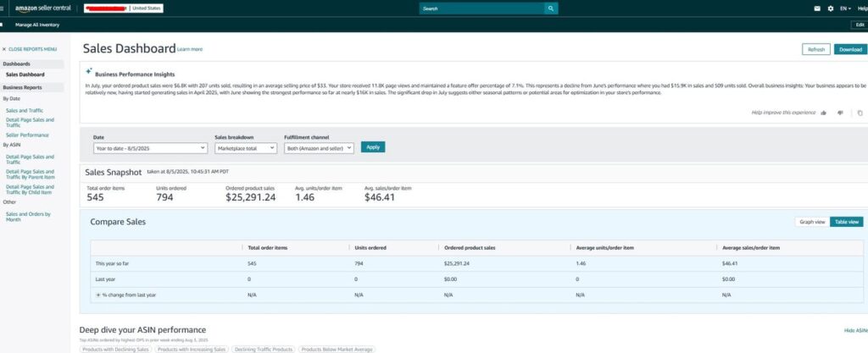The width and height of the screenshot is (868, 353).
Task: Click inside the Search field
Action: 481,8
